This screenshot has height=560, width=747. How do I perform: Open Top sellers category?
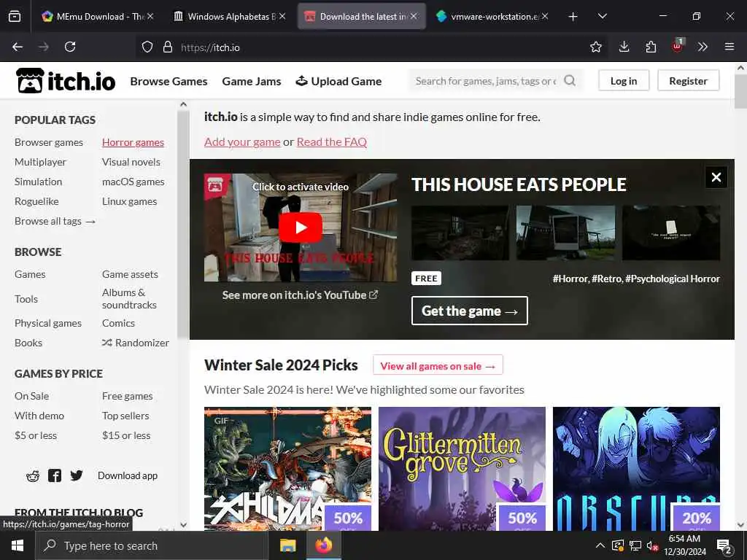point(125,416)
